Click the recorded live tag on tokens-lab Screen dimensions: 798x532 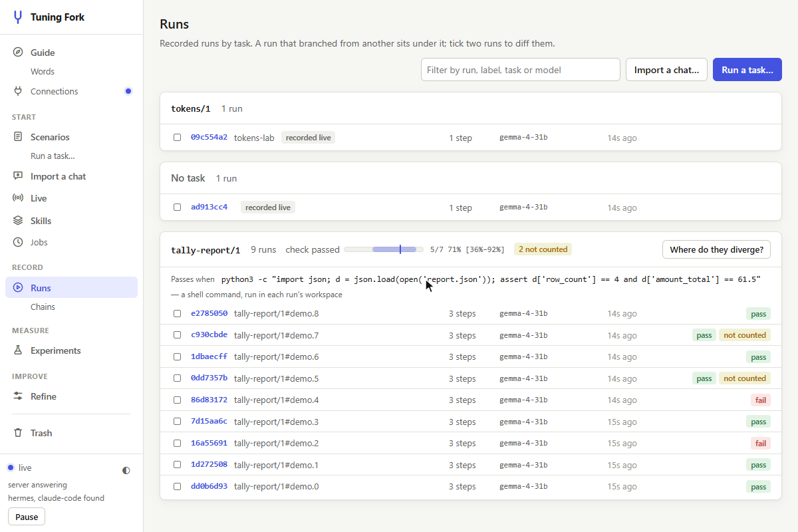coord(308,138)
